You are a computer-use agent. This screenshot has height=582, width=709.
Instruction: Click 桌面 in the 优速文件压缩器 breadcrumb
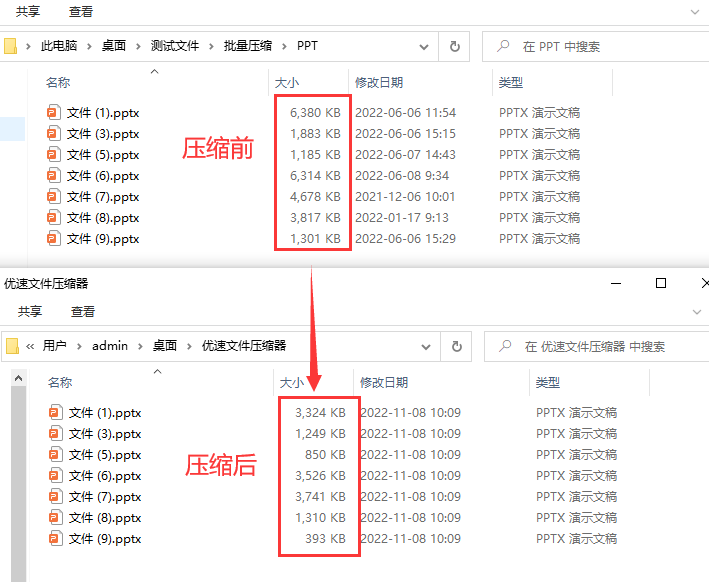(165, 345)
